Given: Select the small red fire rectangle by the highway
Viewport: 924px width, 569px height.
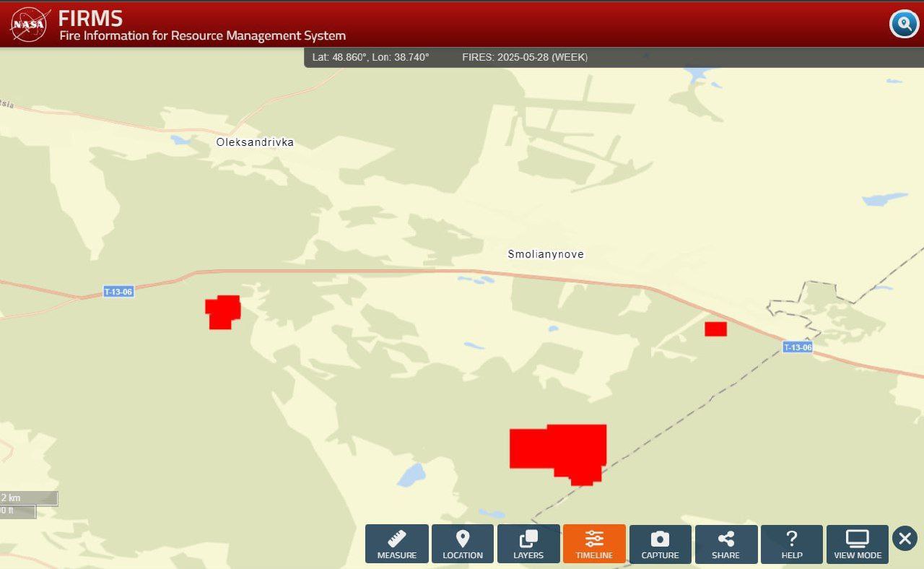Looking at the screenshot, I should pyautogui.click(x=715, y=329).
